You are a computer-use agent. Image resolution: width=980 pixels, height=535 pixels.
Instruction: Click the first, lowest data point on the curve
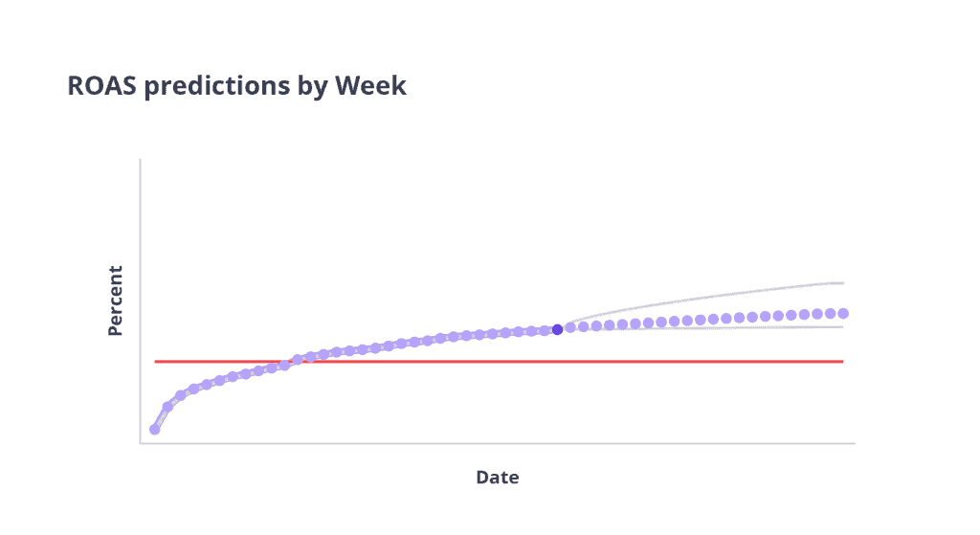point(155,429)
